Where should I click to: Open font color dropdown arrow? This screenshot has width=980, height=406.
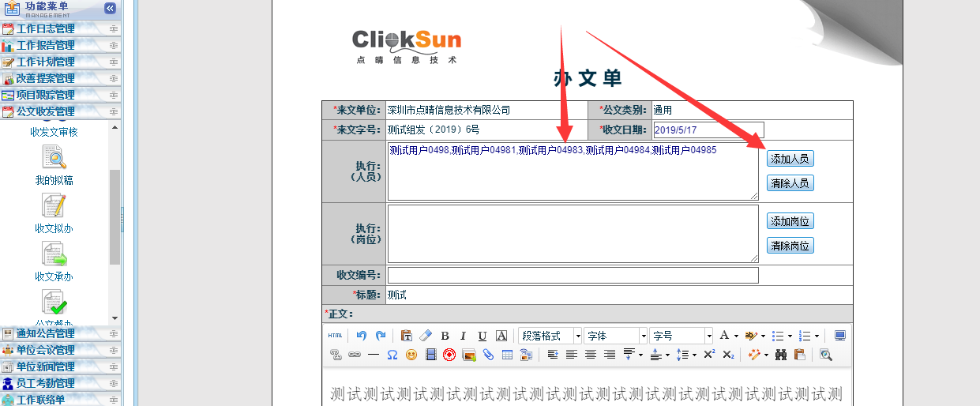click(x=736, y=336)
